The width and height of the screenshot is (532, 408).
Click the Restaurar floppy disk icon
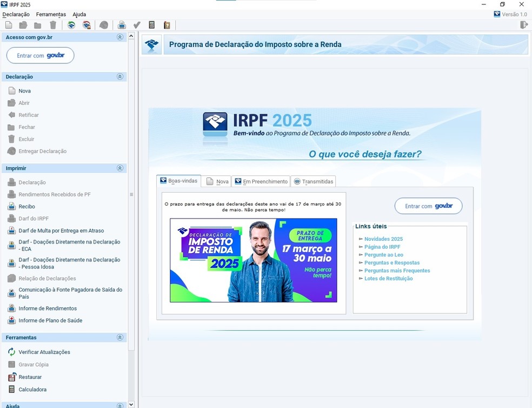coord(12,377)
